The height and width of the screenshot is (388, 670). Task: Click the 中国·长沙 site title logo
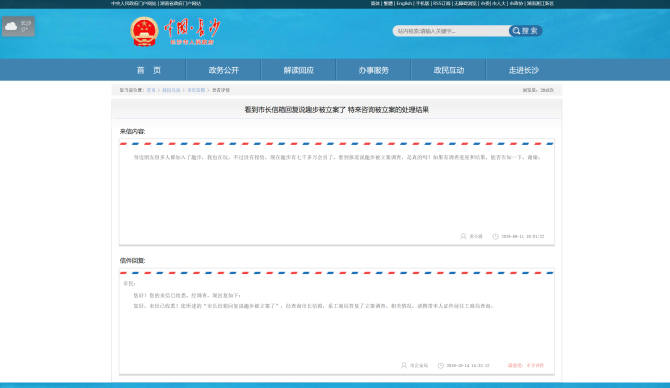pyautogui.click(x=192, y=32)
